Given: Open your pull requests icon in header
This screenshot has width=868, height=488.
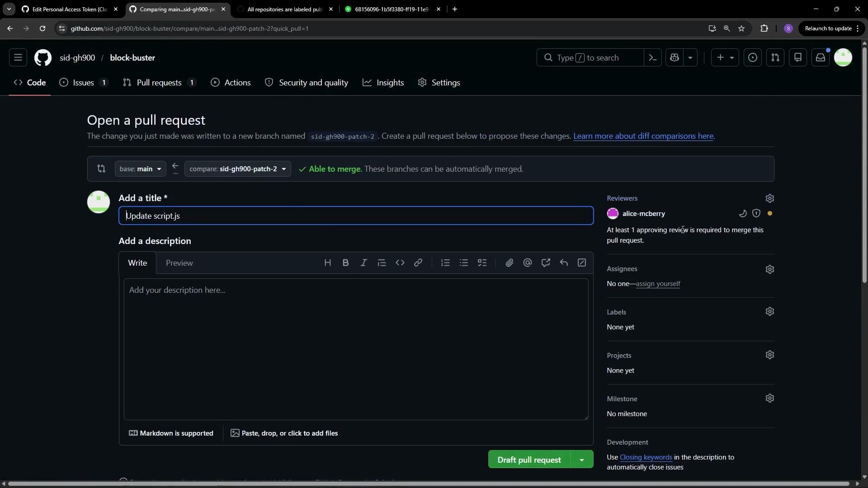Looking at the screenshot, I should coord(775,58).
